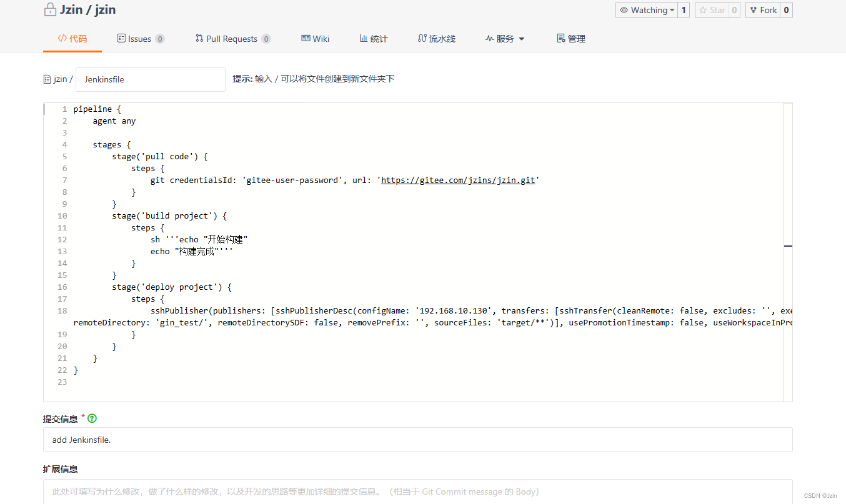Click the 'stages {' code line
This screenshot has height=504, width=846.
(112, 145)
